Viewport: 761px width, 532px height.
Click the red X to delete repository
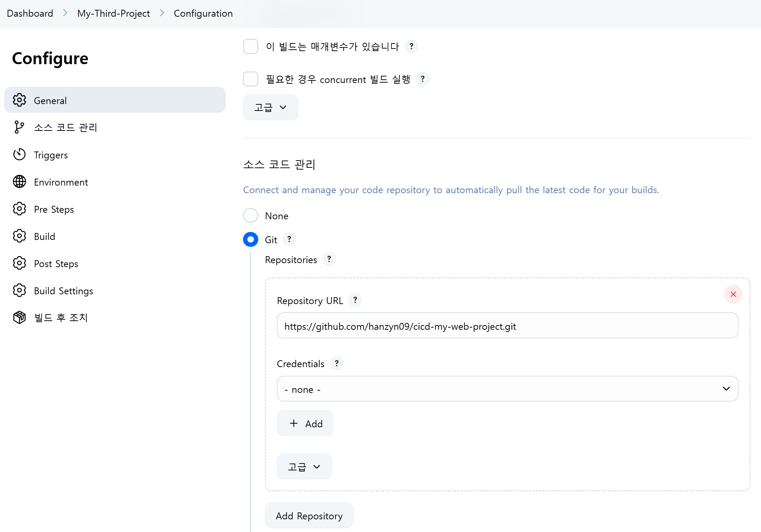pyautogui.click(x=733, y=294)
